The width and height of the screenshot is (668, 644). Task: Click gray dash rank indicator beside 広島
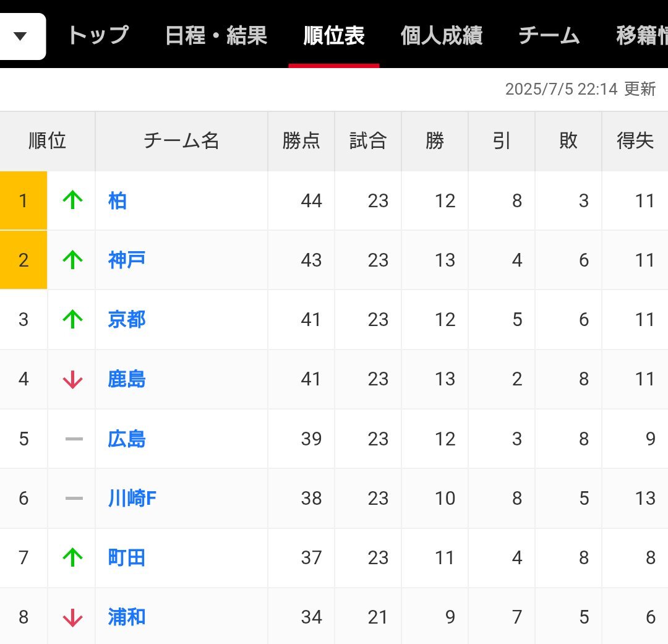tap(74, 439)
